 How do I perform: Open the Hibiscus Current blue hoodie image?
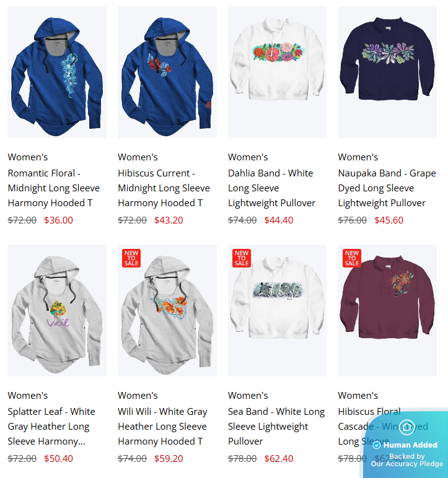167,72
